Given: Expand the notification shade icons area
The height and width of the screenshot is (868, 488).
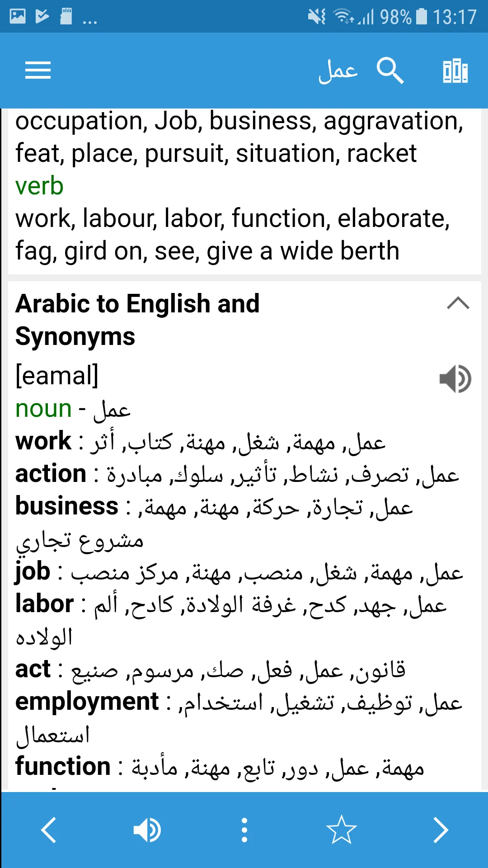Looking at the screenshot, I should click(x=89, y=19).
